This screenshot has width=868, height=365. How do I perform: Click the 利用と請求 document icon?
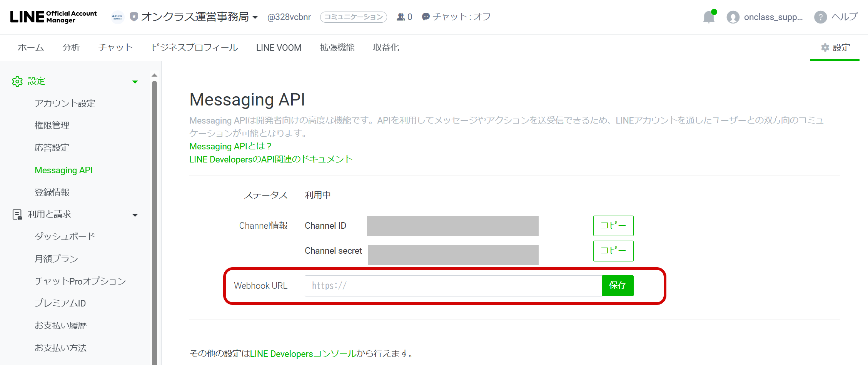tap(17, 214)
